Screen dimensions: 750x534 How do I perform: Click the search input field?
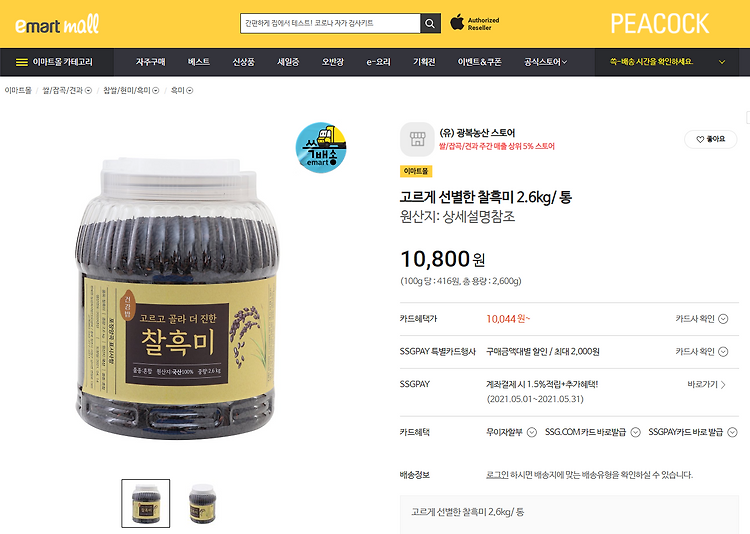330,23
